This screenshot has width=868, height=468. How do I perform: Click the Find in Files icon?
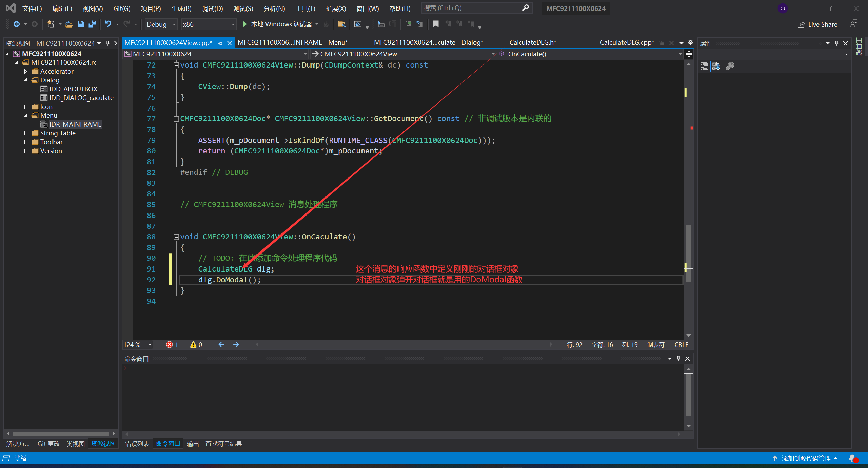pyautogui.click(x=341, y=24)
